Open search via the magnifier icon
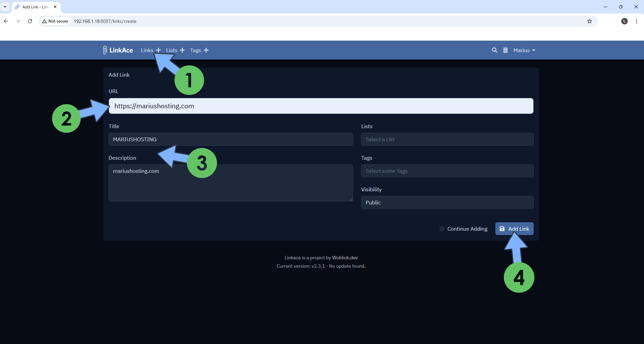The height and width of the screenshot is (344, 644). click(494, 50)
